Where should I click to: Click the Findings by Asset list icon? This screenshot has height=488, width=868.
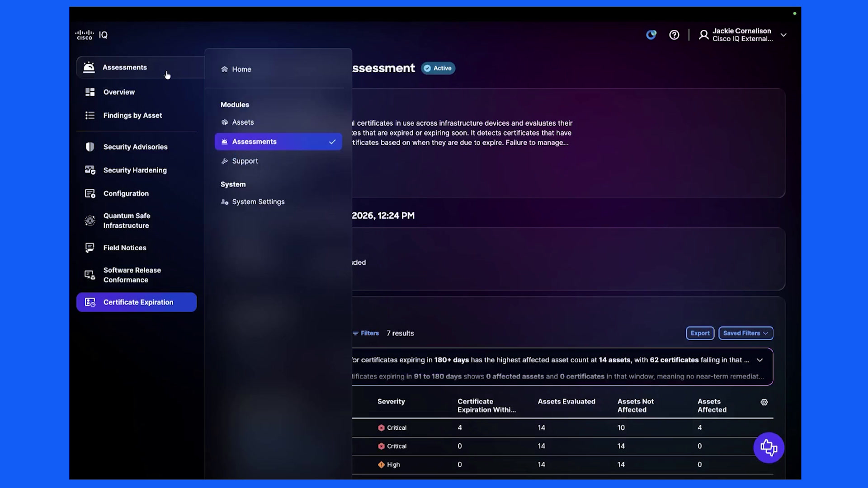pos(90,115)
